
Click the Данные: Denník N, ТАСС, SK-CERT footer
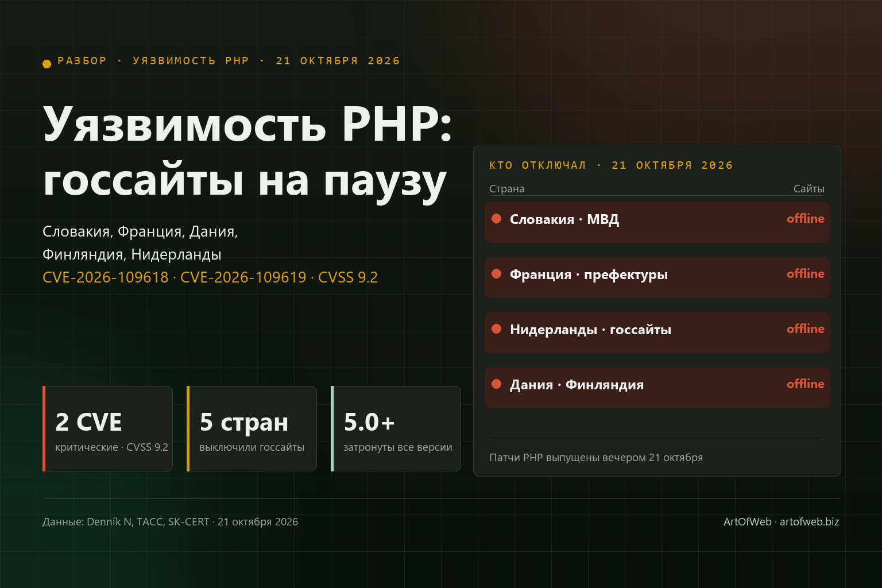click(170, 522)
